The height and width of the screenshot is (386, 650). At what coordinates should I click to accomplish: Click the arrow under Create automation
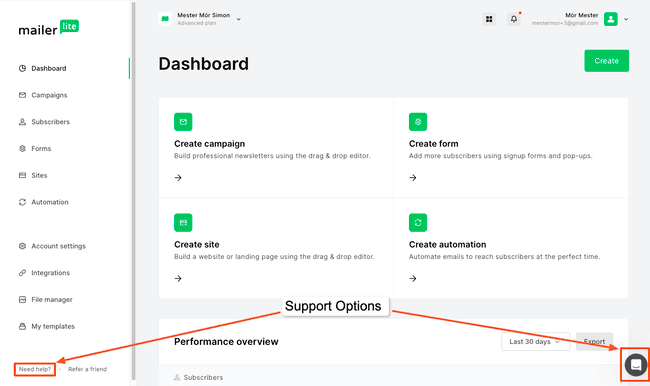click(x=413, y=278)
